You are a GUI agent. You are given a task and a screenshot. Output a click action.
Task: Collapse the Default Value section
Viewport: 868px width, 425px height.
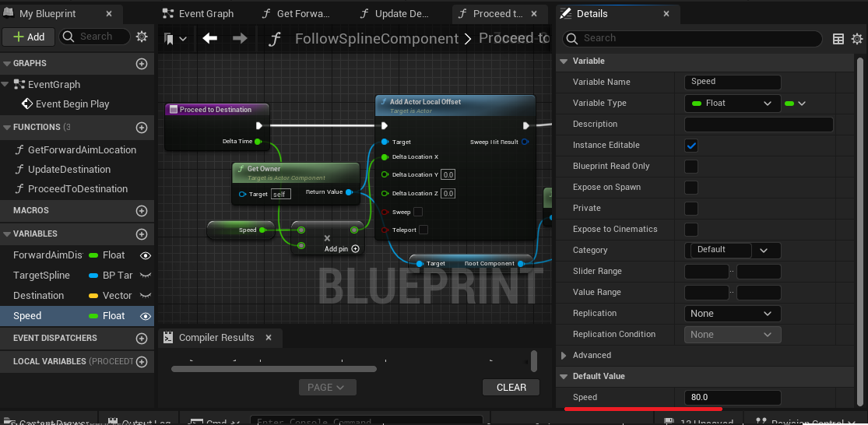pos(564,376)
